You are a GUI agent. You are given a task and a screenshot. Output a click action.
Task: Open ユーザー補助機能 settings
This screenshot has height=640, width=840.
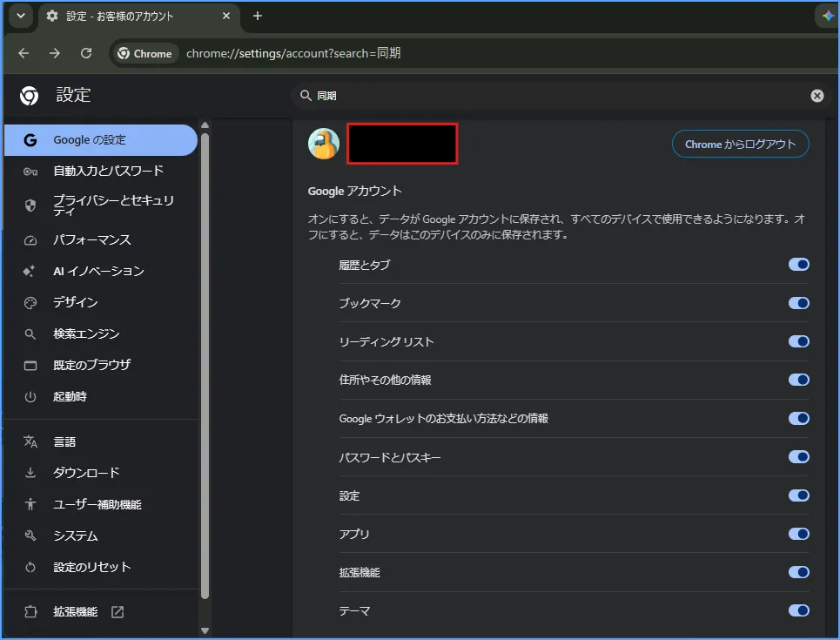[x=101, y=504]
